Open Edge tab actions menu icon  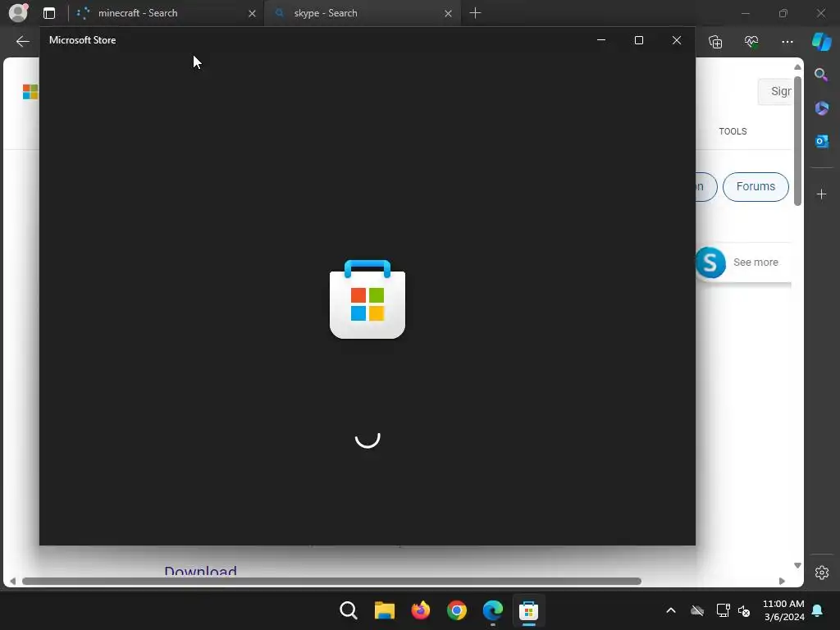click(49, 13)
